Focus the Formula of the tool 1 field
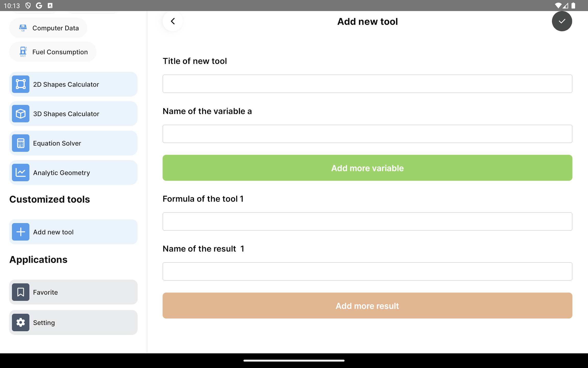Viewport: 588px width, 368px height. (x=367, y=222)
